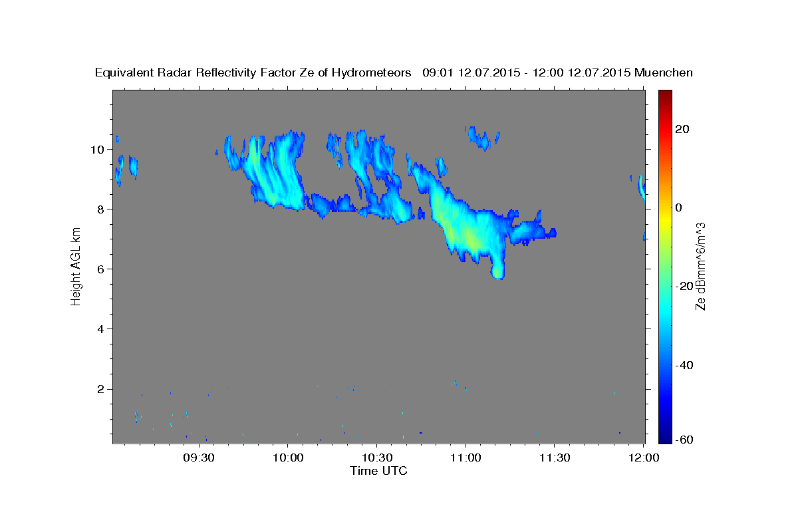Click the colorbar value -60
798x532 pixels.
(684, 439)
